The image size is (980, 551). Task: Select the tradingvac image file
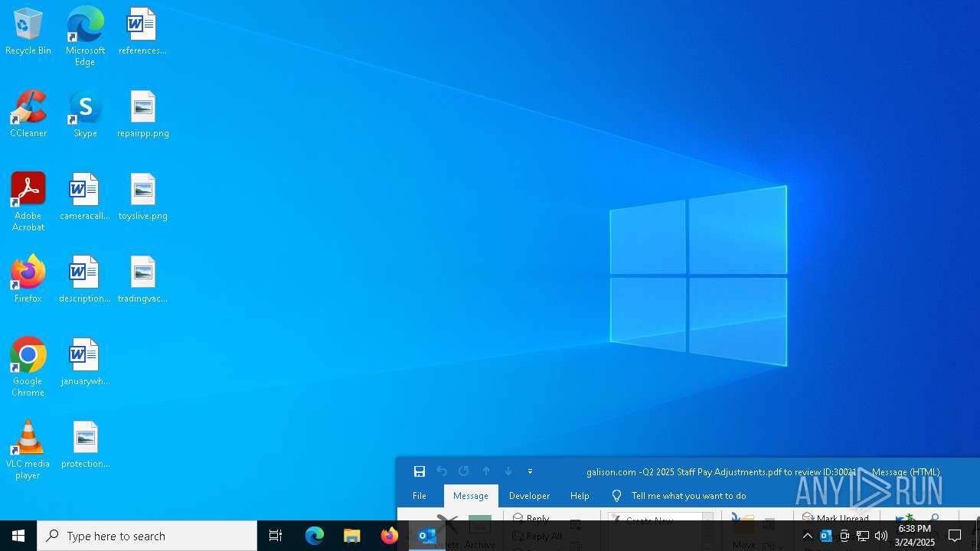tap(142, 279)
